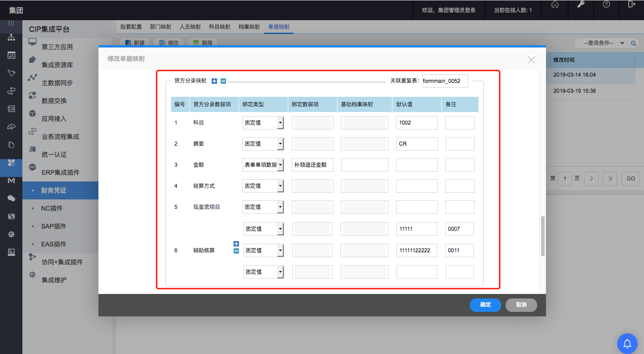Click the 关联重复表 input field

(444, 81)
